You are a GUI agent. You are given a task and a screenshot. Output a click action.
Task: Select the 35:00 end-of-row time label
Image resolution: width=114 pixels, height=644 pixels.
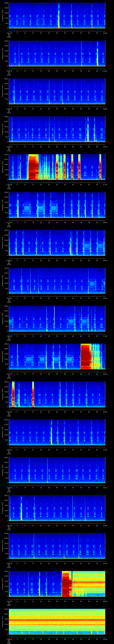coord(105,487)
